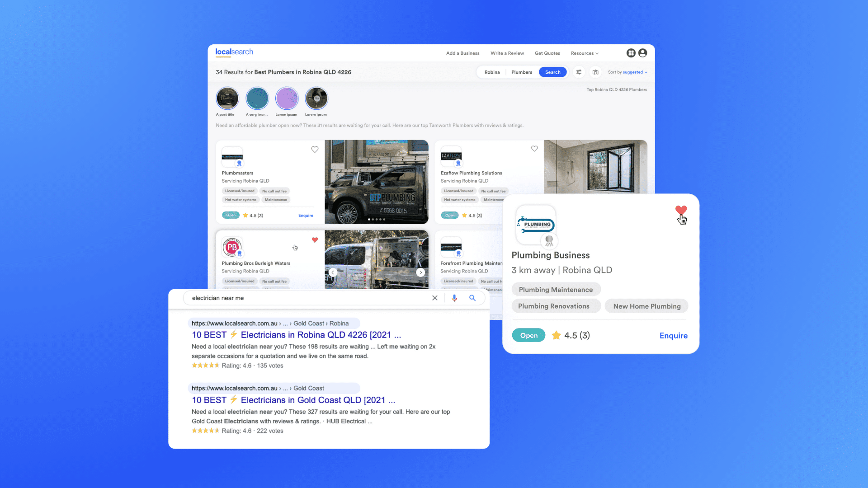The height and width of the screenshot is (488, 868).
Task: Toggle heart on Ezaflow Plumbing Solutions
Action: tap(534, 149)
